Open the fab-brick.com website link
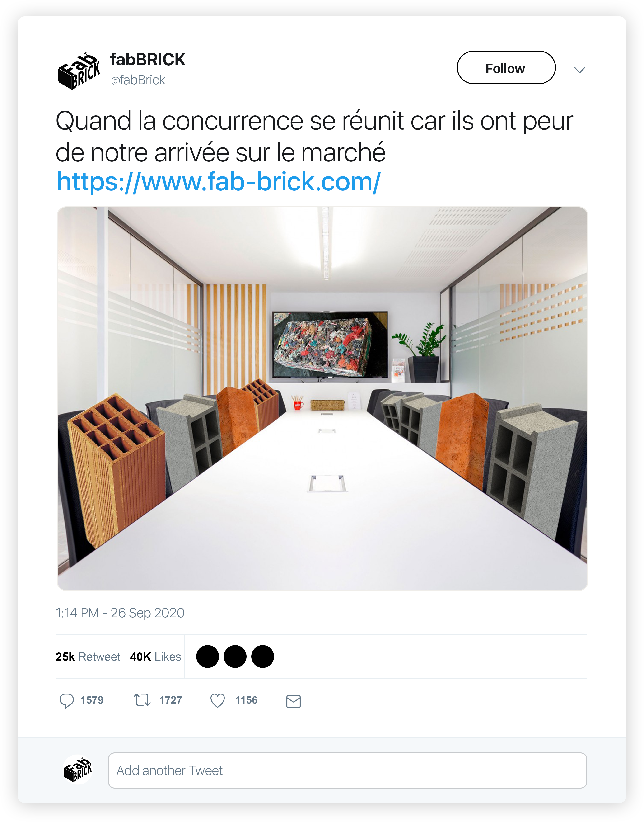644x822 pixels. click(x=218, y=182)
